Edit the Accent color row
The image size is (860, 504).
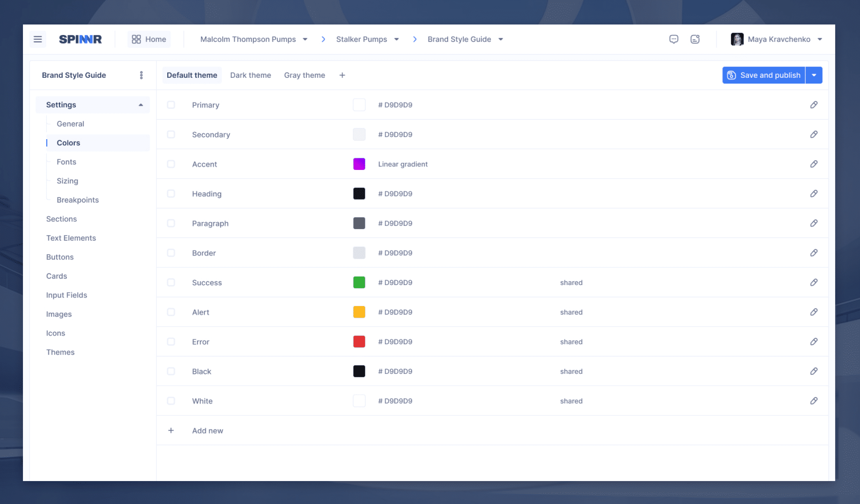click(x=814, y=164)
